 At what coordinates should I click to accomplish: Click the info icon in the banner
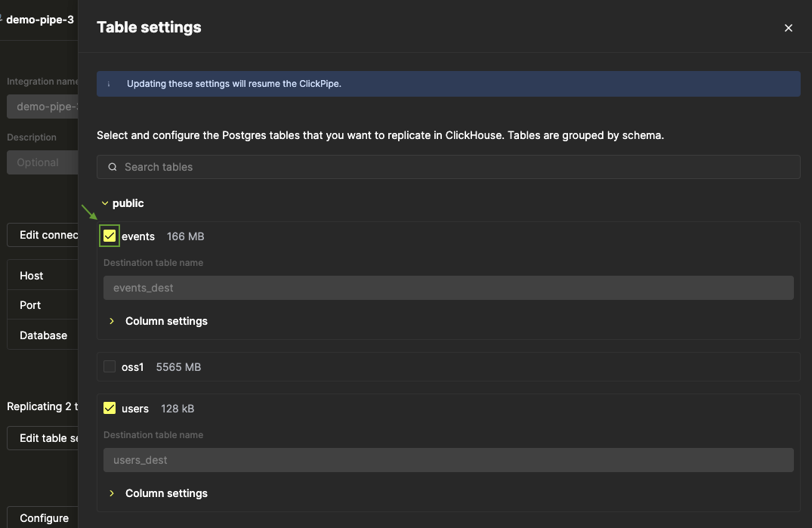coord(109,84)
